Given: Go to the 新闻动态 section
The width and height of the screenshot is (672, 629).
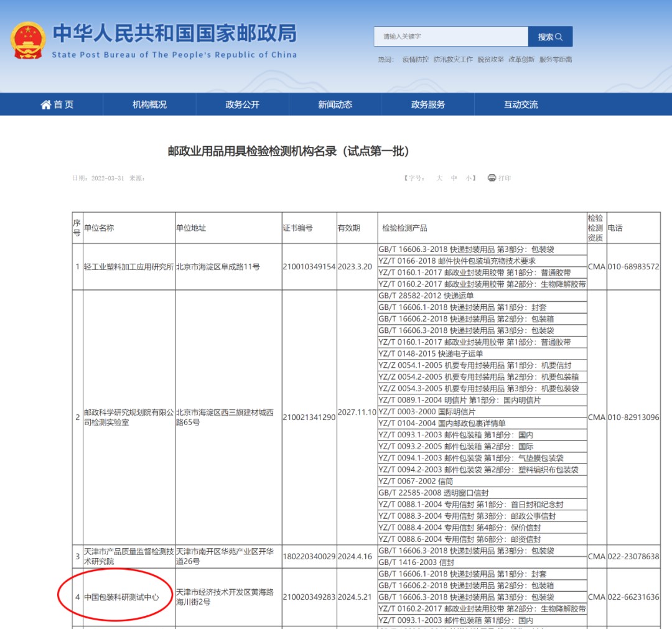Looking at the screenshot, I should [x=335, y=105].
